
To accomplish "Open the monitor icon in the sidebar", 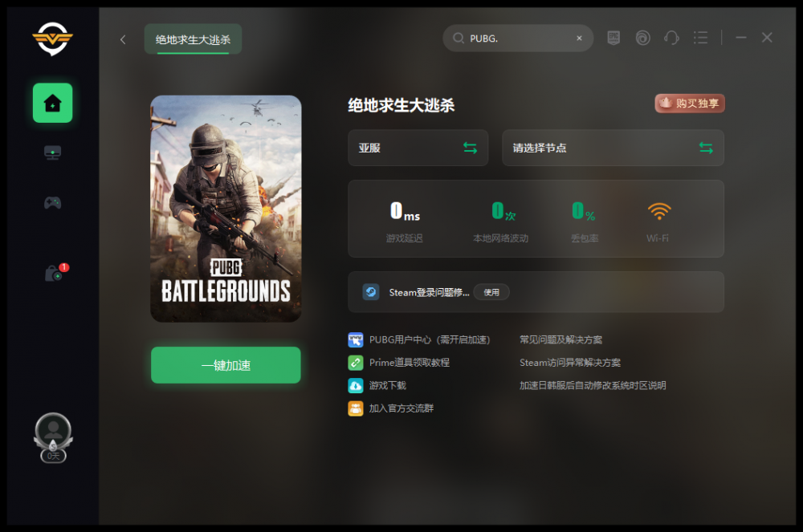I will click(x=53, y=152).
